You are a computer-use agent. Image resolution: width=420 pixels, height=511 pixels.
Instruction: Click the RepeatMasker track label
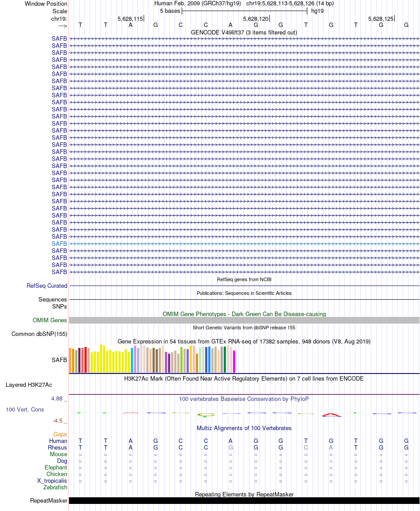coord(49,500)
